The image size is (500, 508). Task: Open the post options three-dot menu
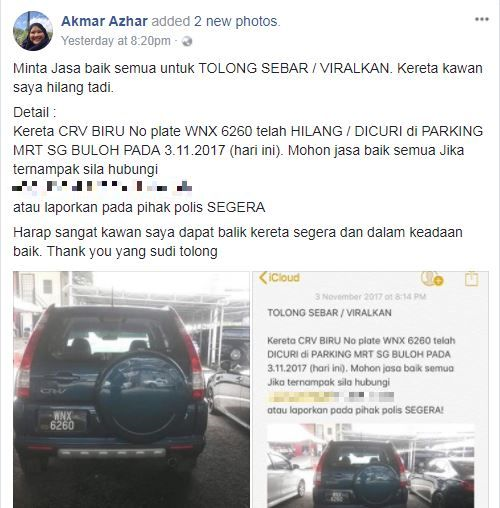click(482, 19)
